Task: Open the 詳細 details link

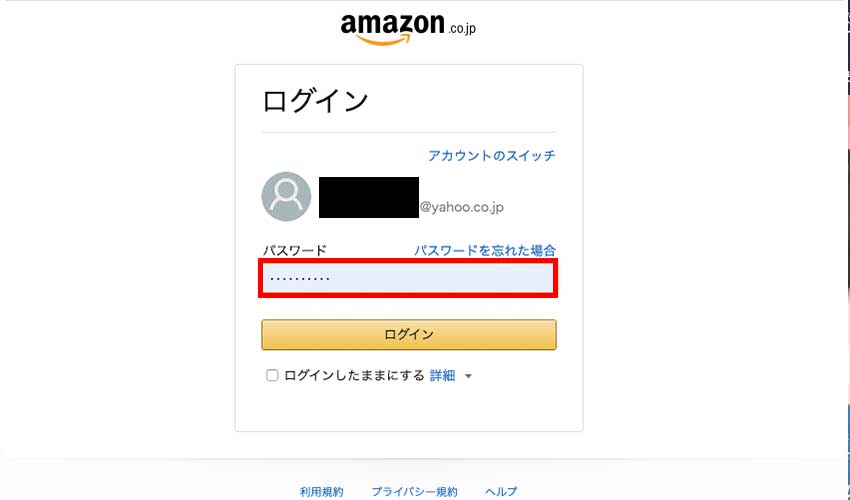Action: (442, 376)
